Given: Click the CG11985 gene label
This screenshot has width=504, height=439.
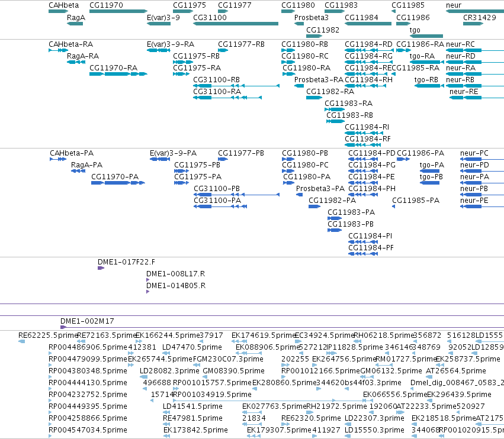Looking at the screenshot, I should [408, 5].
